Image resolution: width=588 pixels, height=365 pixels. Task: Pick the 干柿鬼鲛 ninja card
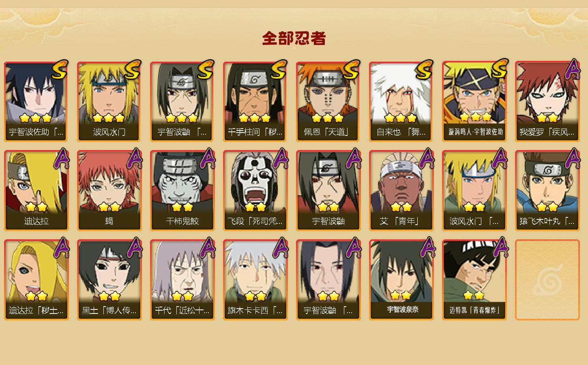coord(182,191)
